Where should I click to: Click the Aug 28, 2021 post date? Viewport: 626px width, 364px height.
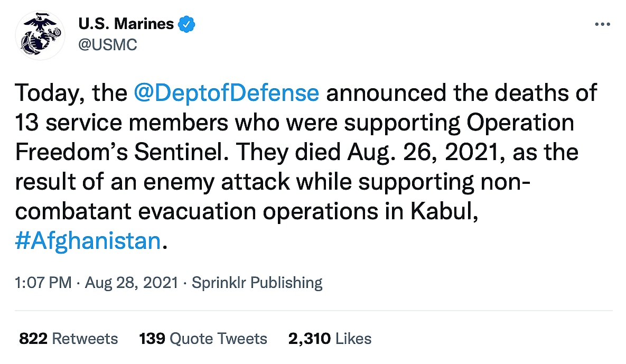click(132, 283)
